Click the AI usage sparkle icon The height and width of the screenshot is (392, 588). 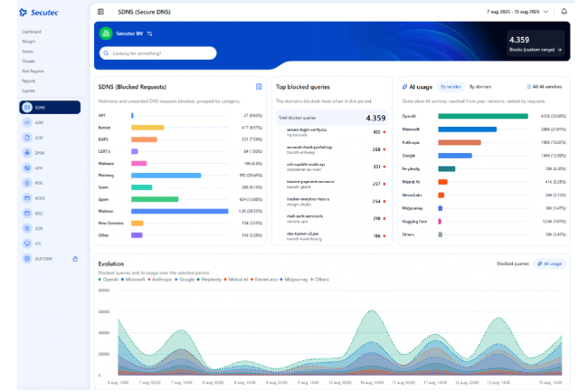(x=404, y=87)
